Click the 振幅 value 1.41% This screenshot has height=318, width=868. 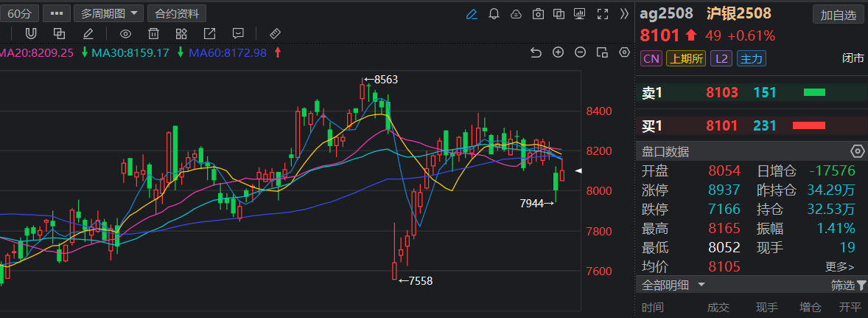click(836, 228)
